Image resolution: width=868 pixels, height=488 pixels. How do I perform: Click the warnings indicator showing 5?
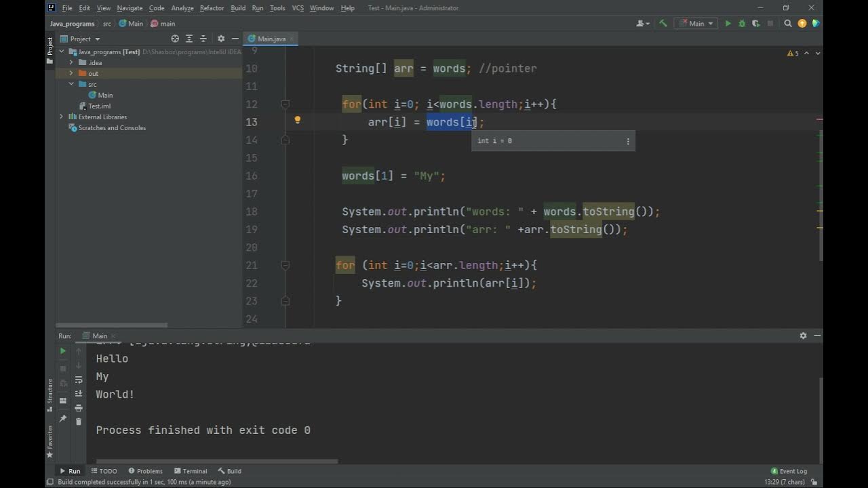click(x=793, y=53)
